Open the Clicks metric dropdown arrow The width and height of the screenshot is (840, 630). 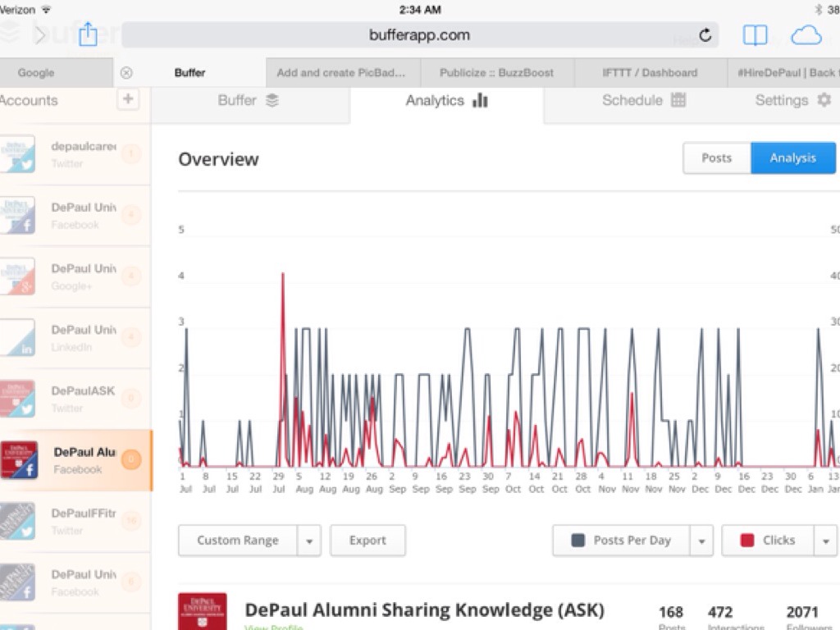pyautogui.click(x=824, y=541)
